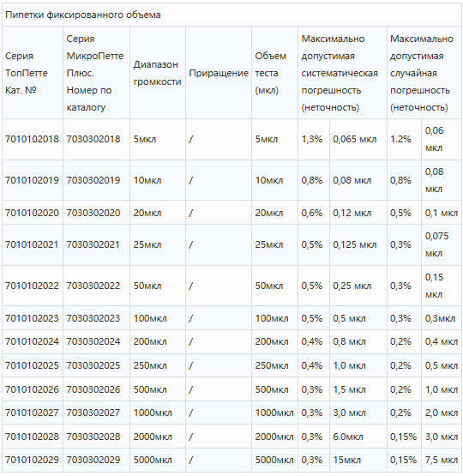Image resolution: width=463 pixels, height=476 pixels.
Task: Select the systematic error header cell
Action: coord(342,73)
